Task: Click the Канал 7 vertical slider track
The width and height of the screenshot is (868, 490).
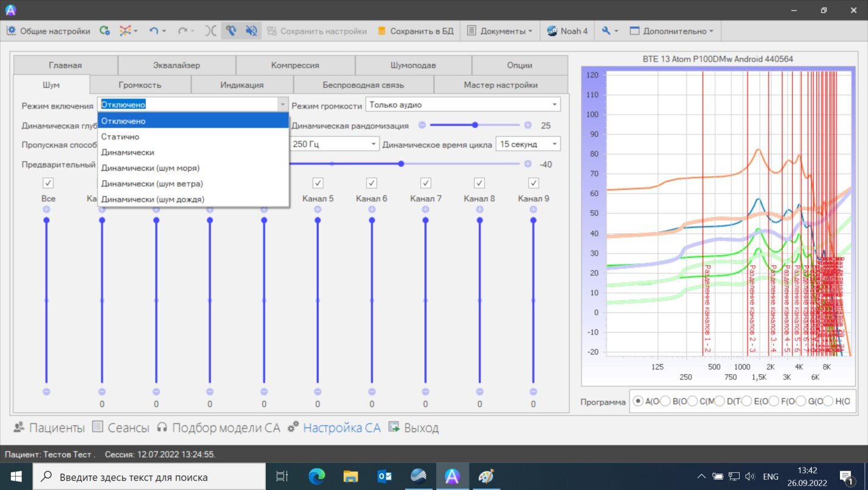Action: (x=426, y=300)
